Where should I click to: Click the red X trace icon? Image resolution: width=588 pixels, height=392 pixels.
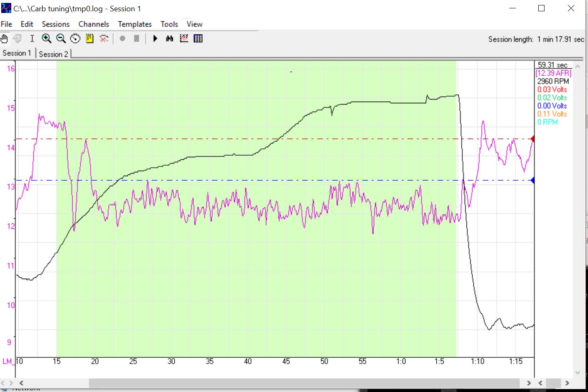pyautogui.click(x=104, y=38)
